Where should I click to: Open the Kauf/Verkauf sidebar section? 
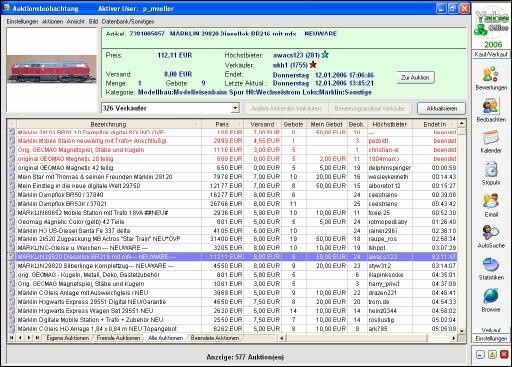[491, 54]
